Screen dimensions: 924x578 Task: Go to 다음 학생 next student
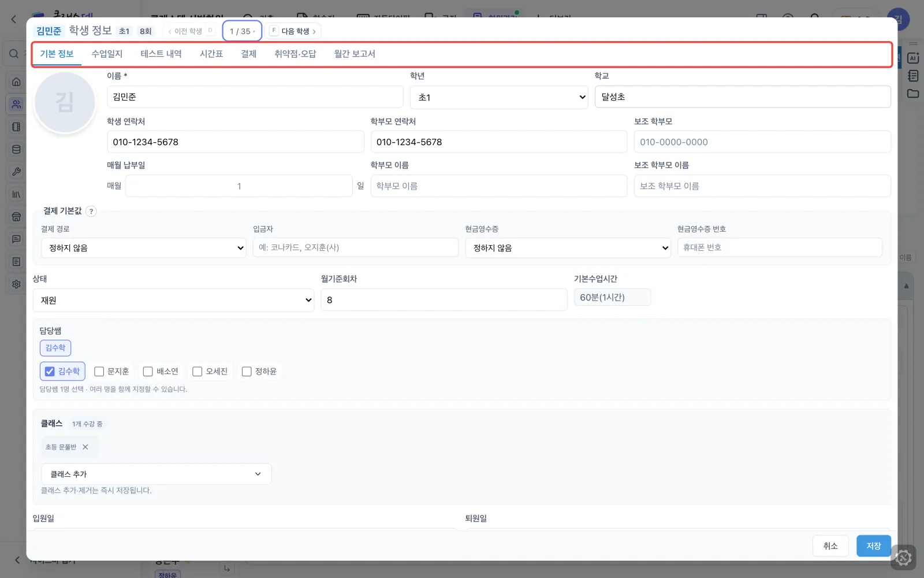click(295, 31)
